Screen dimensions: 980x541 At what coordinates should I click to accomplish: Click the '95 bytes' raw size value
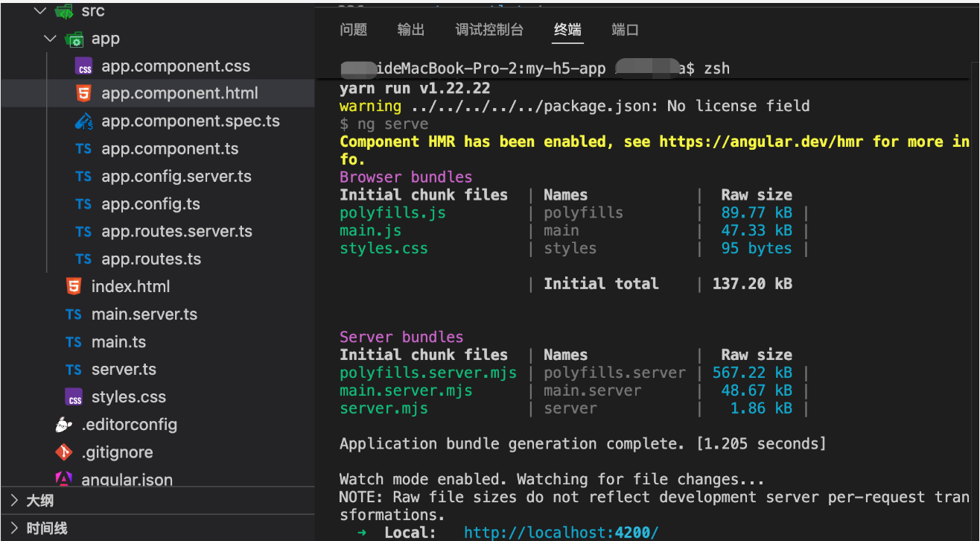tap(757, 248)
